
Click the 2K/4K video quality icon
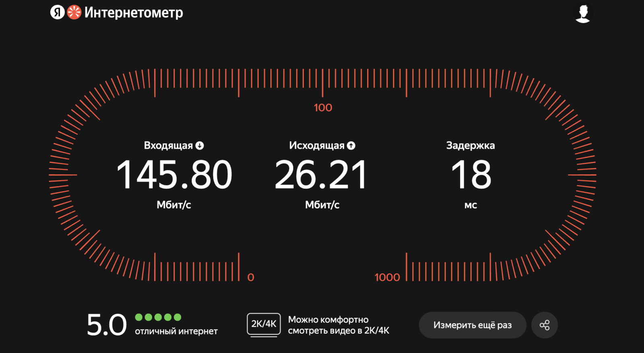264,324
